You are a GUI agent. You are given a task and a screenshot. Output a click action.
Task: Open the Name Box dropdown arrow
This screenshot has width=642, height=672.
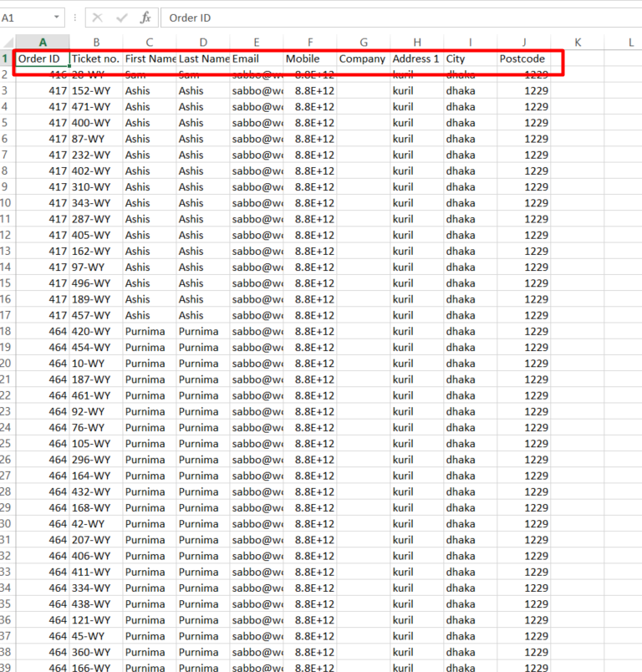[x=57, y=18]
